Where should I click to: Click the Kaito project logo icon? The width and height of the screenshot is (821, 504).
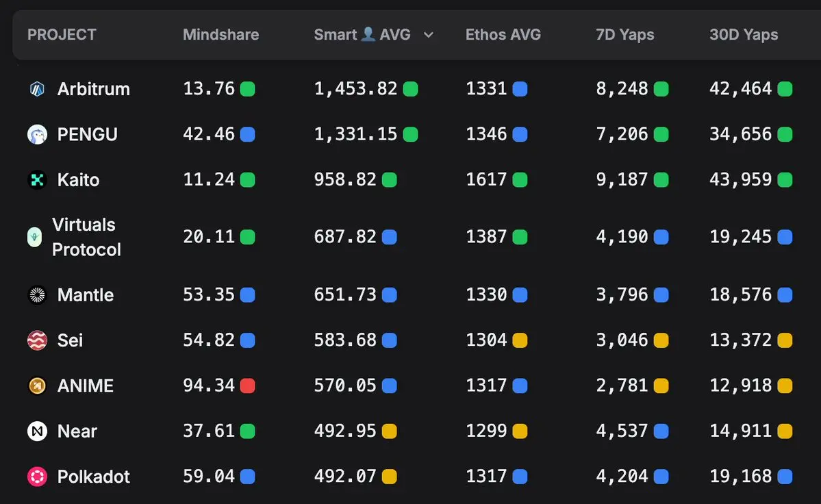pos(37,180)
